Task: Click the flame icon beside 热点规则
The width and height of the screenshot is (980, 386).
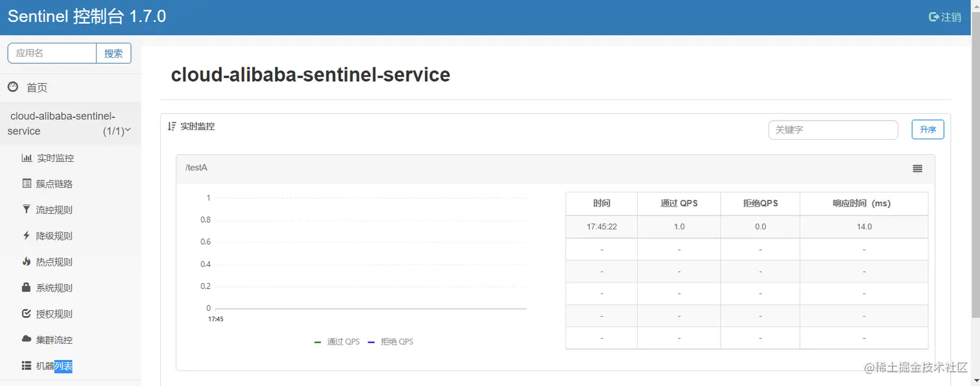Action: point(27,262)
